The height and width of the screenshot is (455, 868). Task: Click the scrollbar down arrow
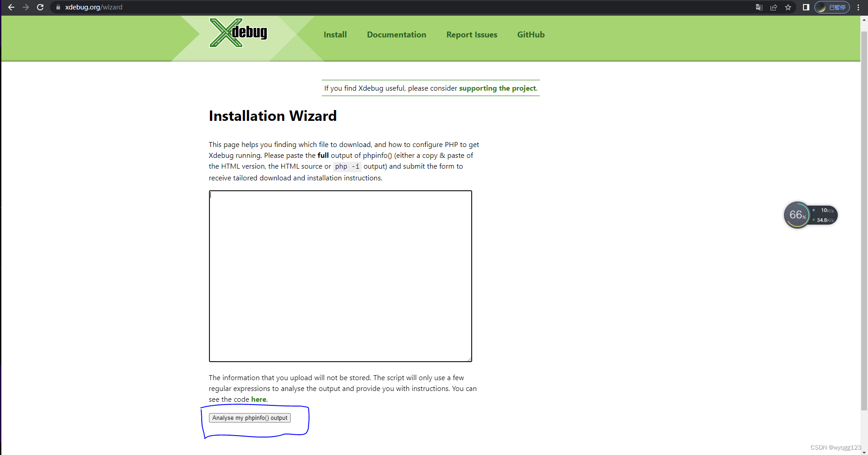pos(864,452)
